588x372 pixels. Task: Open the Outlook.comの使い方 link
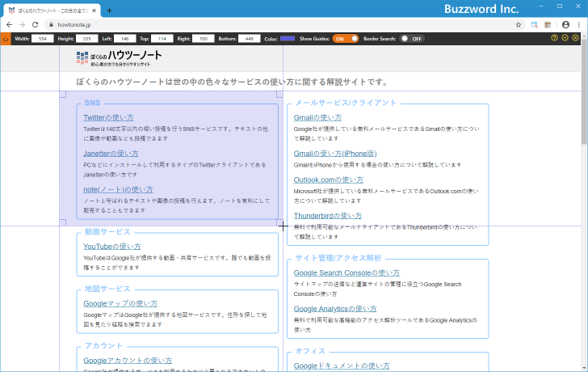329,180
